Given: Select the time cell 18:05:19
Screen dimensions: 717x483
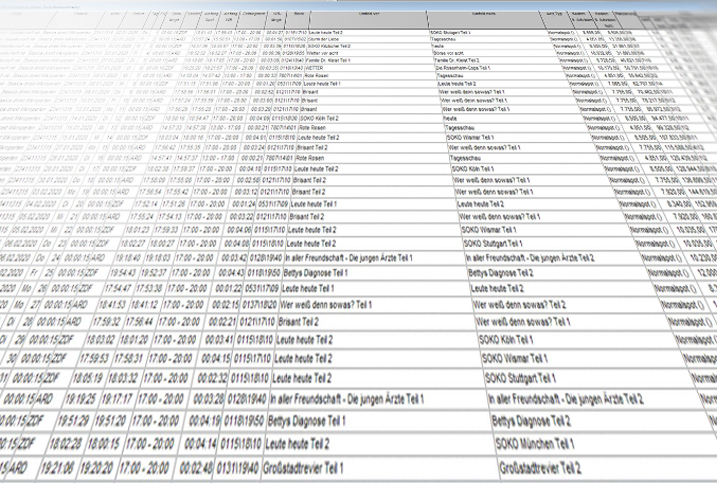Looking at the screenshot, I should 87,378.
